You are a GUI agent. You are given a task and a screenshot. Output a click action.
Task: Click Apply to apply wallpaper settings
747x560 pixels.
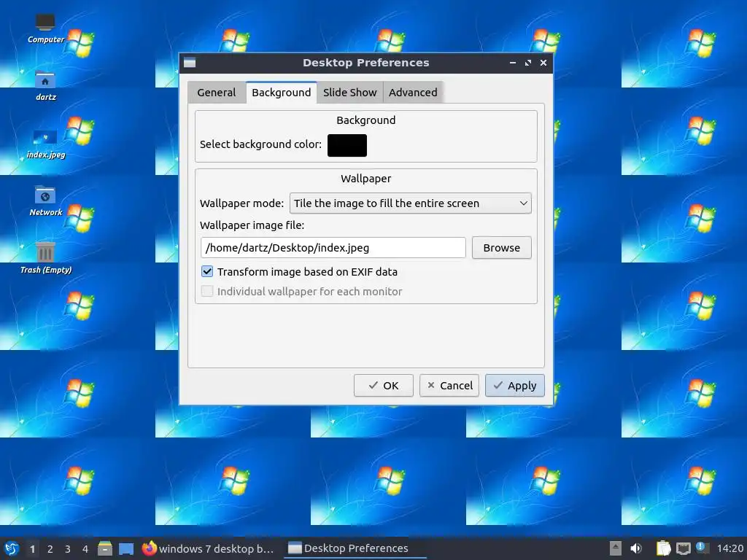[x=514, y=385]
